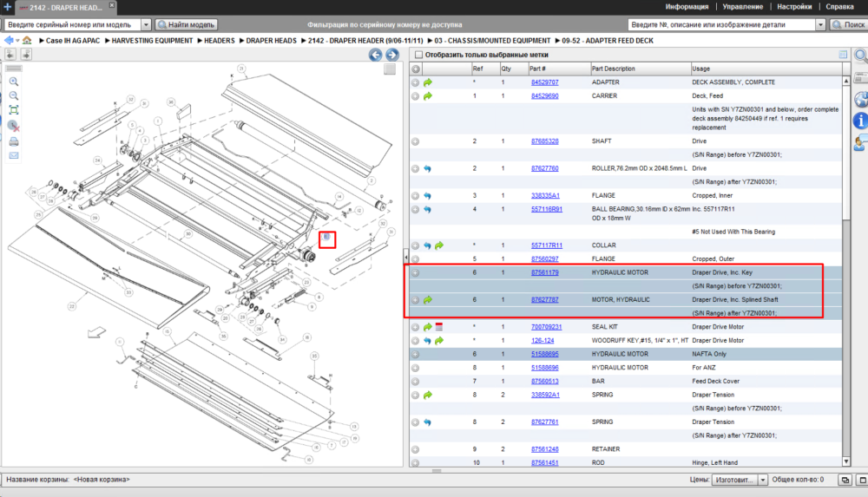
Task: Click the part number/description search field
Action: coord(722,25)
